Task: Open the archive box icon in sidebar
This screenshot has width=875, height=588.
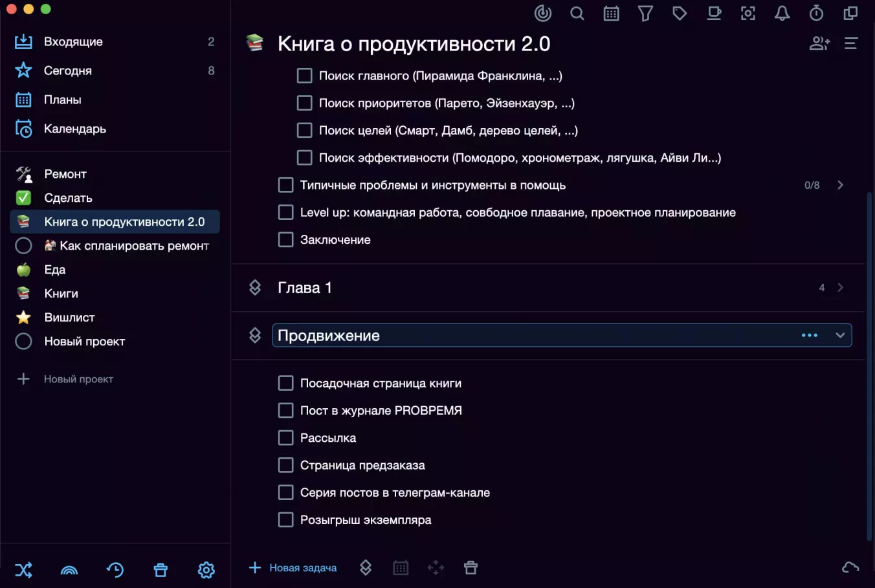Action: click(161, 570)
